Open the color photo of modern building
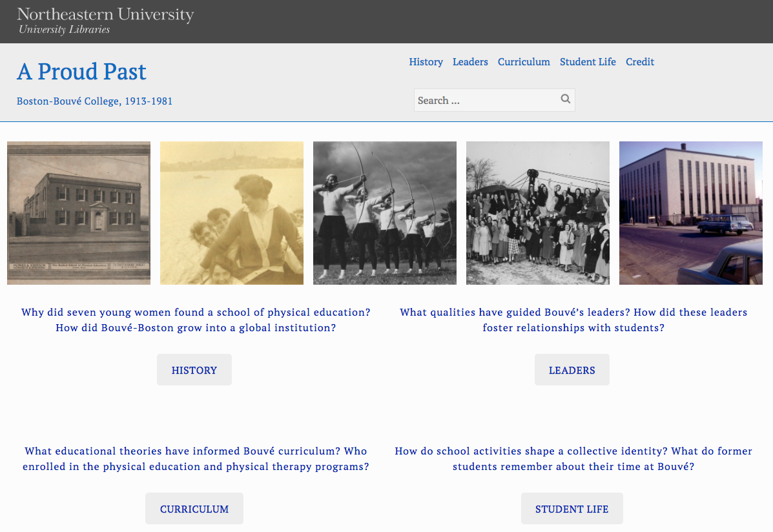The height and width of the screenshot is (532, 773). tap(691, 213)
